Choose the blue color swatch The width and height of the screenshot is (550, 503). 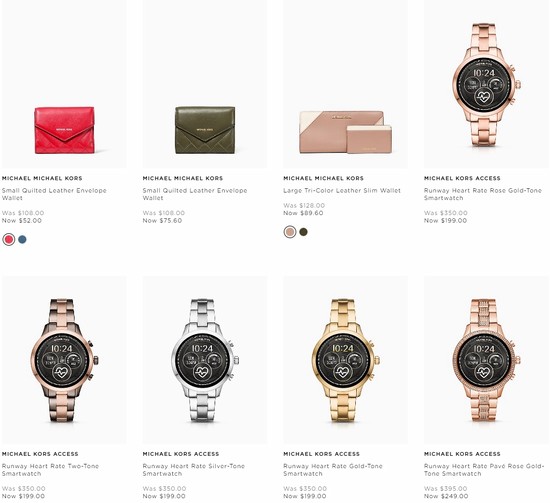[22, 240]
